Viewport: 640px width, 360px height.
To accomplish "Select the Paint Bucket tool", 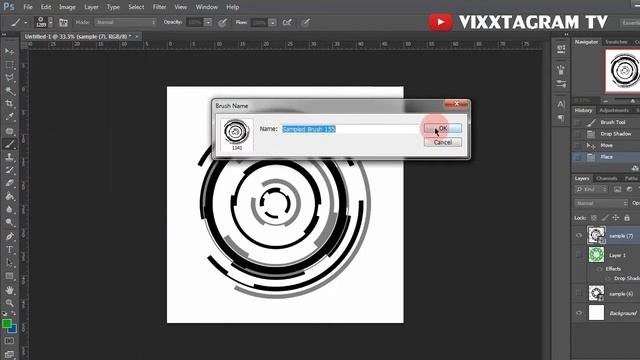I will (x=9, y=196).
